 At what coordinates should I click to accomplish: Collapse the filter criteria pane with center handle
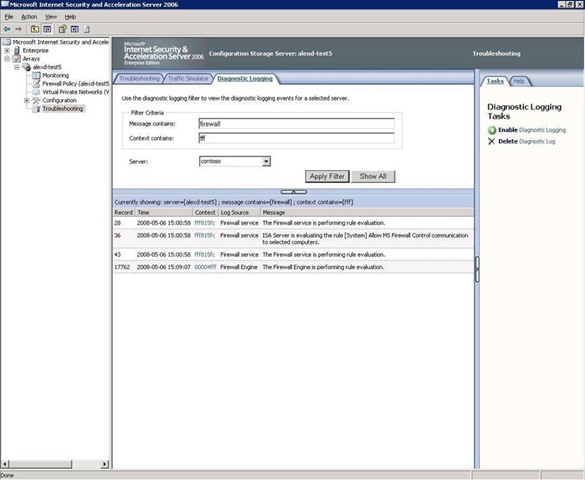(294, 192)
